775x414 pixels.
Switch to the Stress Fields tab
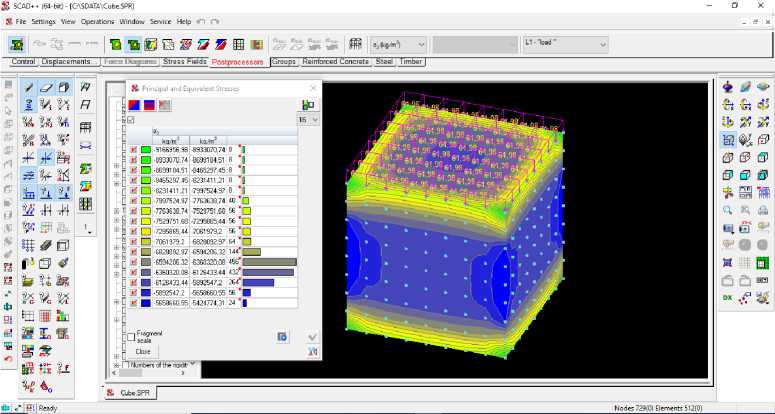(185, 62)
